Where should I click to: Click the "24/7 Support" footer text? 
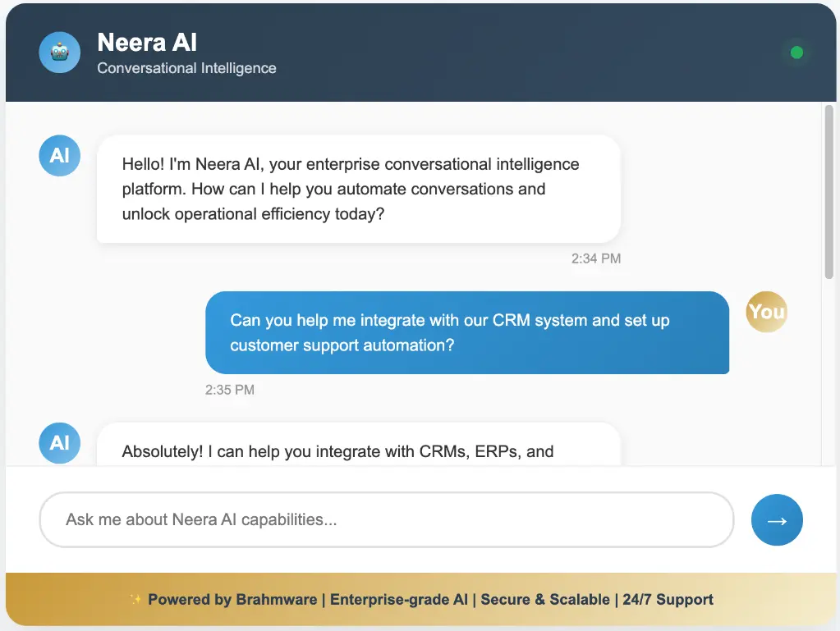668,600
